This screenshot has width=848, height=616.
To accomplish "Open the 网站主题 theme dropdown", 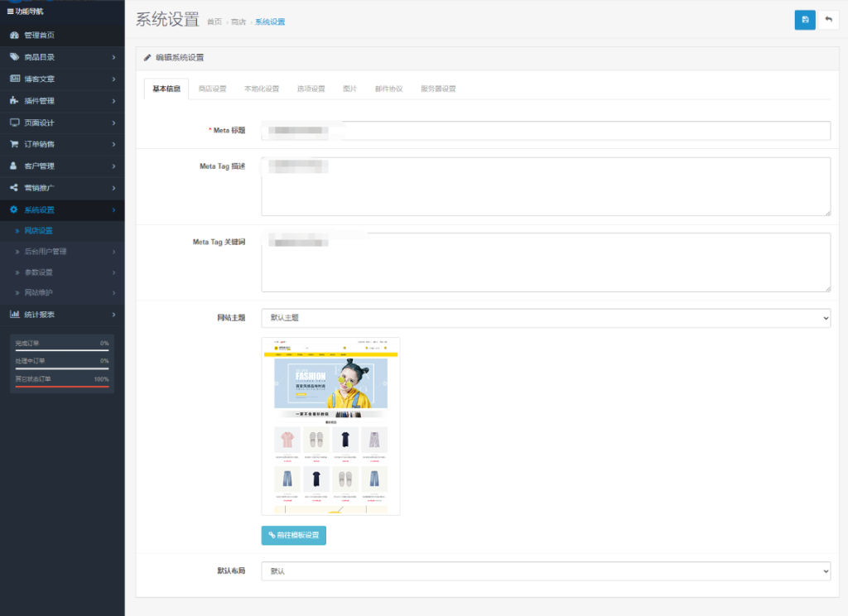I will pos(546,317).
